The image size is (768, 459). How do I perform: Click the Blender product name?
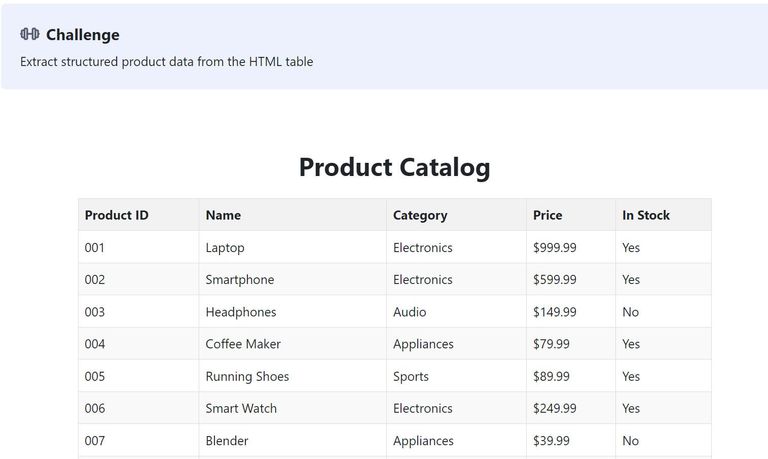[227, 440]
